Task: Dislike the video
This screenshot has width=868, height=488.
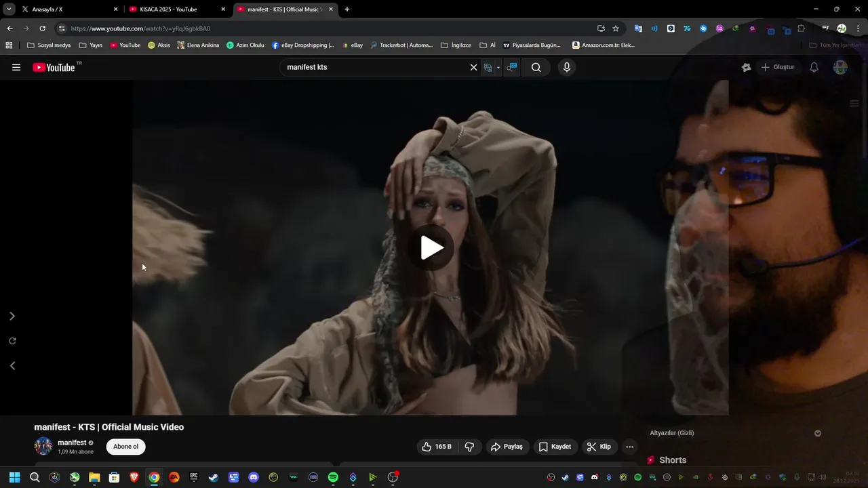Action: point(469,447)
